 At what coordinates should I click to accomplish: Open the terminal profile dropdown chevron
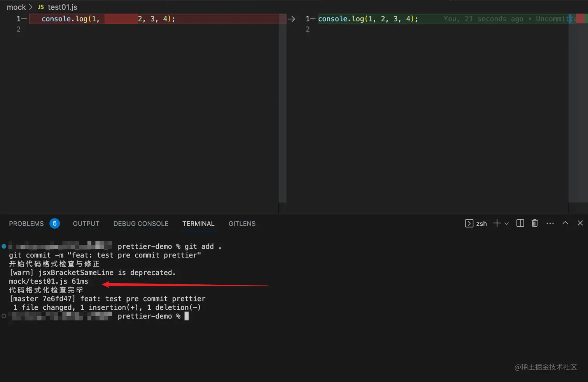pyautogui.click(x=506, y=223)
